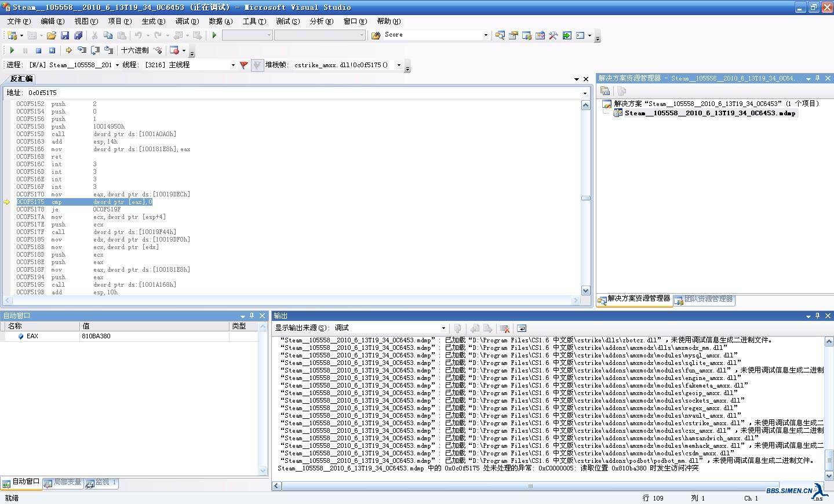The width and height of the screenshot is (834, 504).
Task: Open the 窗口(W) menu
Action: pyautogui.click(x=355, y=21)
